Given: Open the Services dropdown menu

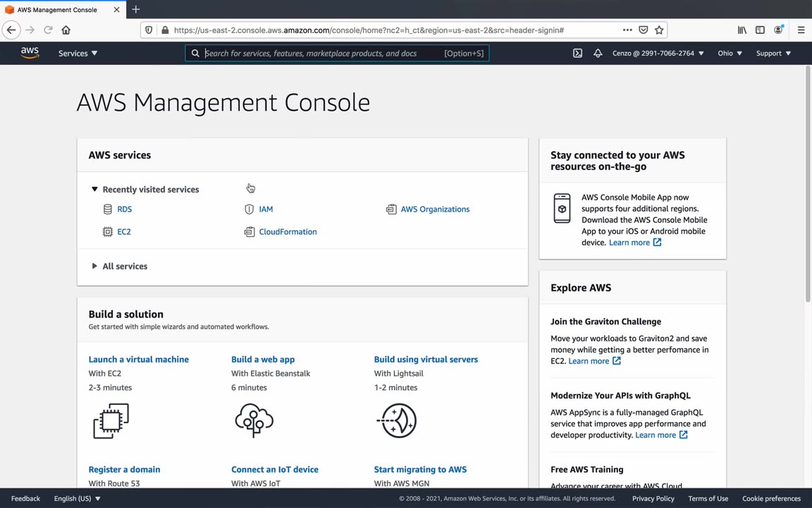Looking at the screenshot, I should click(x=78, y=53).
